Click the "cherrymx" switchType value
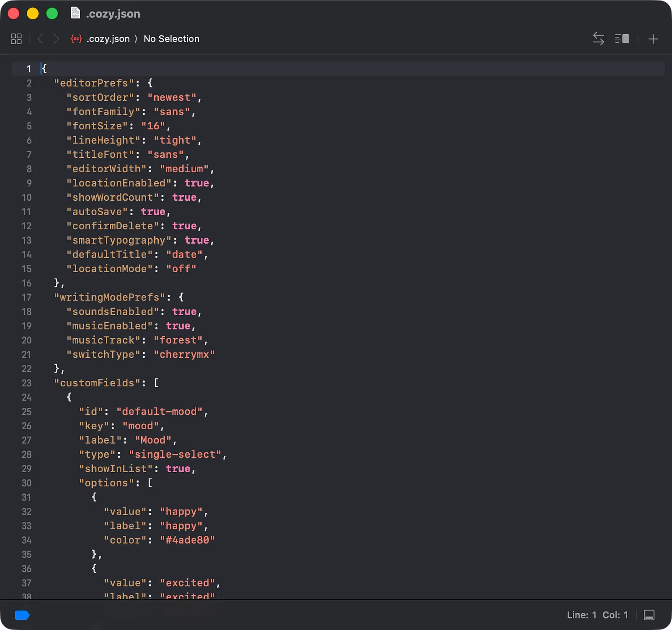672x630 pixels. 184,354
